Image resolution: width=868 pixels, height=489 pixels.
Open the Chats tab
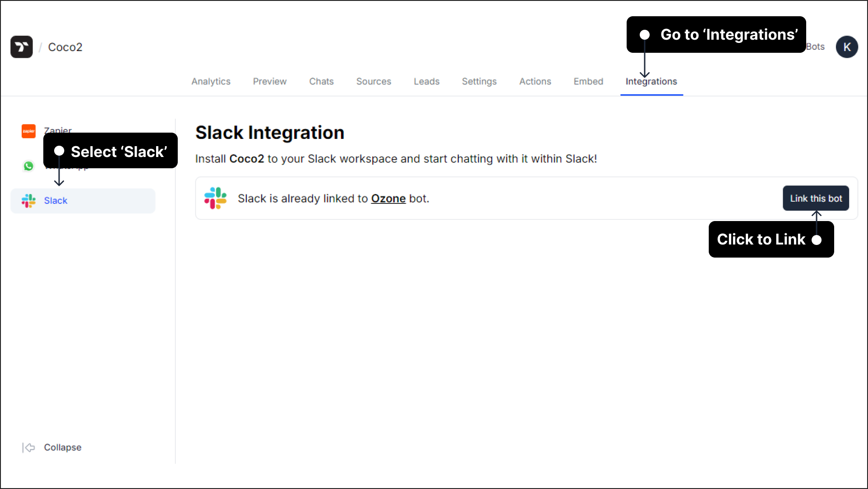click(321, 81)
